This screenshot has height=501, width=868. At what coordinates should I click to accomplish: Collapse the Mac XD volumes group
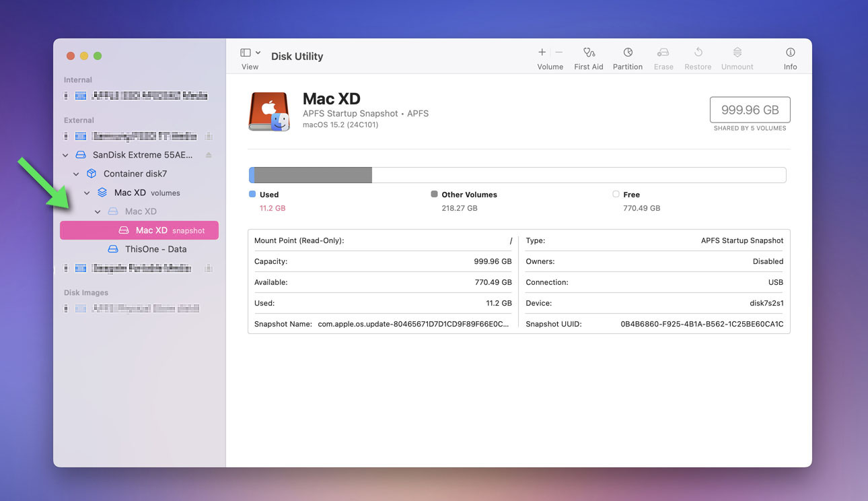[x=87, y=193]
